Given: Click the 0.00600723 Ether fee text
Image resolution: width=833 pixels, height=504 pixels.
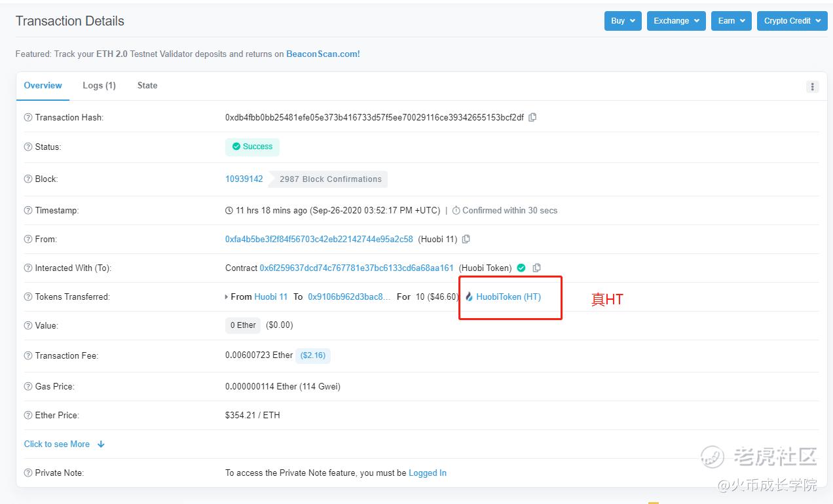Looking at the screenshot, I should click(x=259, y=355).
